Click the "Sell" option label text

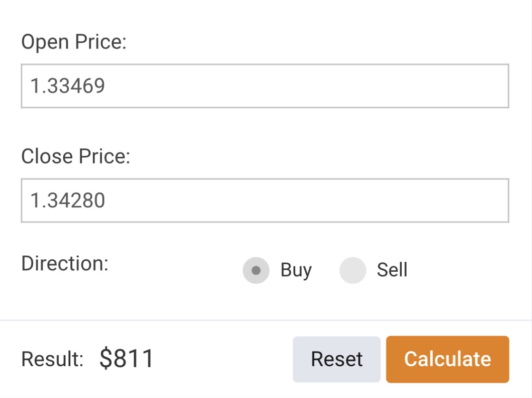392,270
